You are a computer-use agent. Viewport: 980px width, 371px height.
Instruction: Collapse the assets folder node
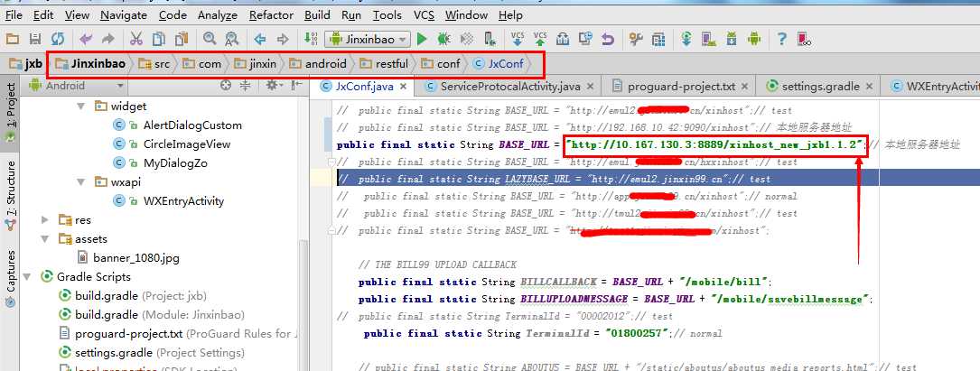tap(44, 238)
